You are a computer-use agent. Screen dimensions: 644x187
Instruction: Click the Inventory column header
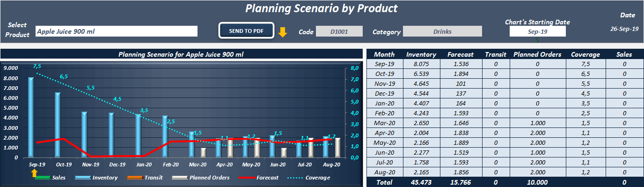click(x=421, y=54)
